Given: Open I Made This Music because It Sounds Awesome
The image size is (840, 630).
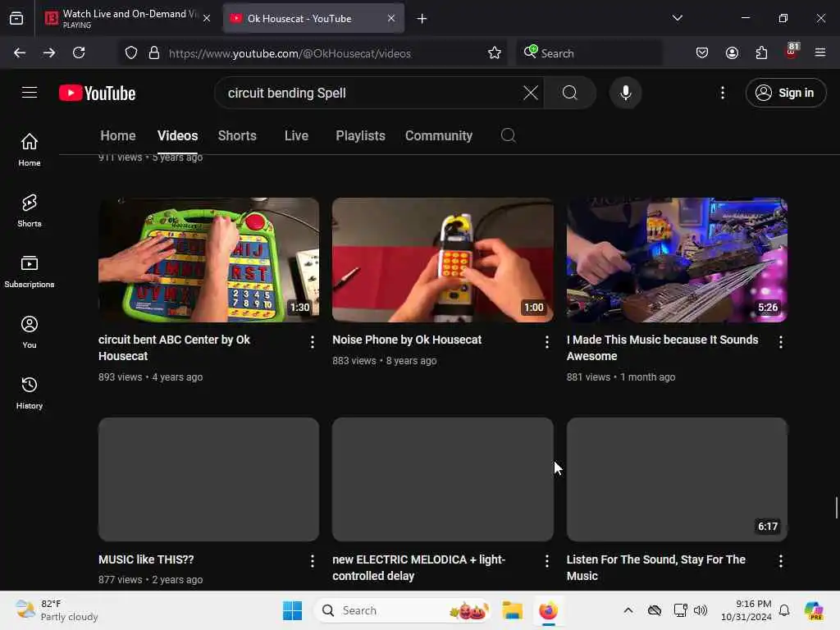Looking at the screenshot, I should tap(662, 348).
